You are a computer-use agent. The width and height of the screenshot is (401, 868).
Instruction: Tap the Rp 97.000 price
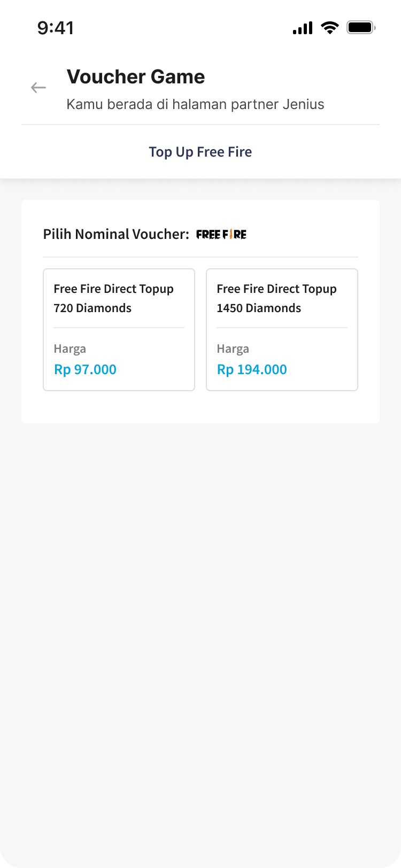coord(86,369)
